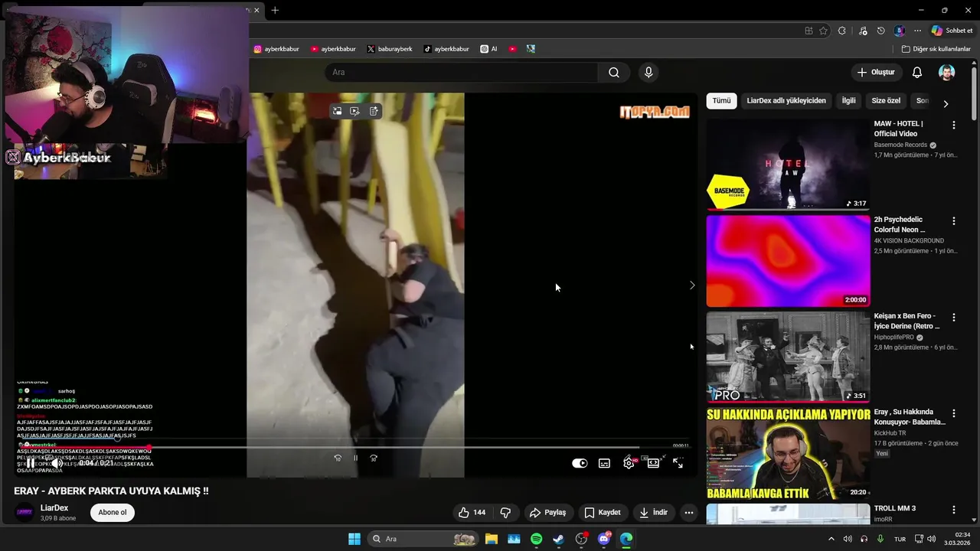980x551 pixels.
Task: Open the browser three-dot settings menu
Action: pos(917,31)
